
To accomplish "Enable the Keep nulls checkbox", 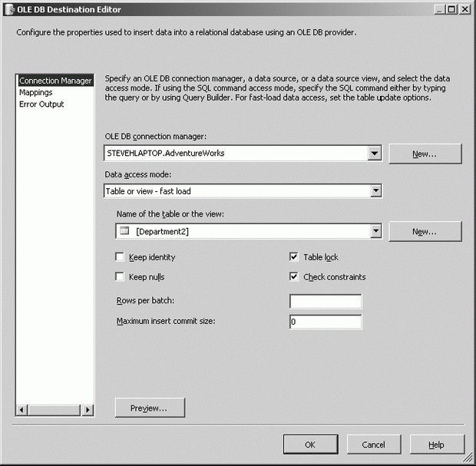I will pyautogui.click(x=120, y=277).
